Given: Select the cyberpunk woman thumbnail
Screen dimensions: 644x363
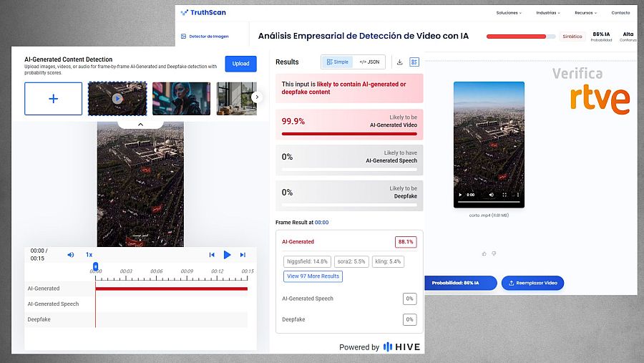Looking at the screenshot, I should pos(181,99).
